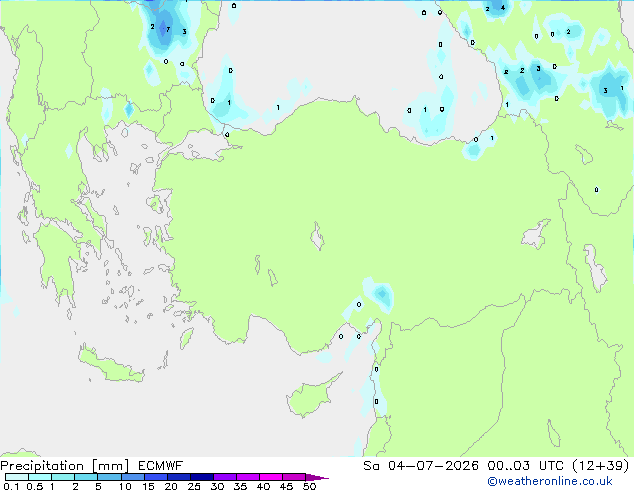This screenshot has height=490, width=634.
Task: Click the ECMWF model label
Action: (161, 466)
